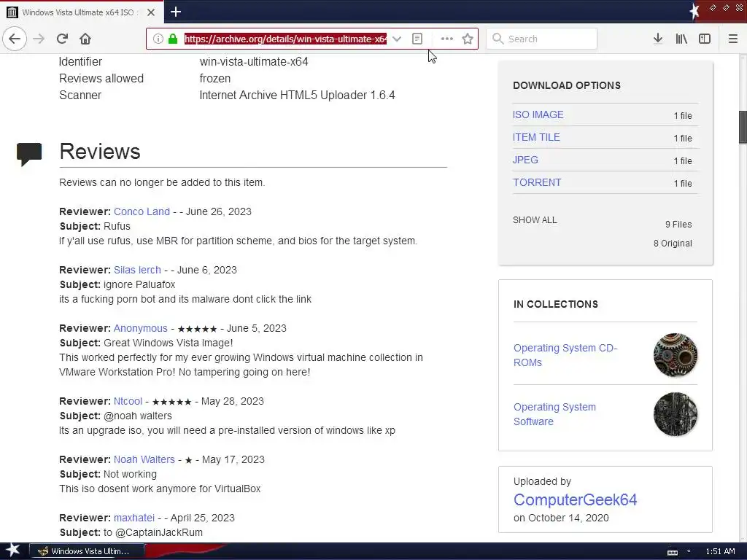
Task: Bookmark this page with the star
Action: coord(468,39)
